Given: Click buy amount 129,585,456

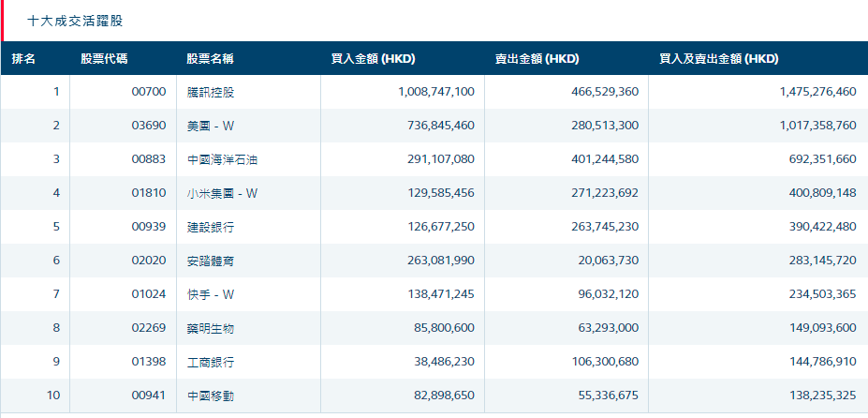Looking at the screenshot, I should click(441, 193).
